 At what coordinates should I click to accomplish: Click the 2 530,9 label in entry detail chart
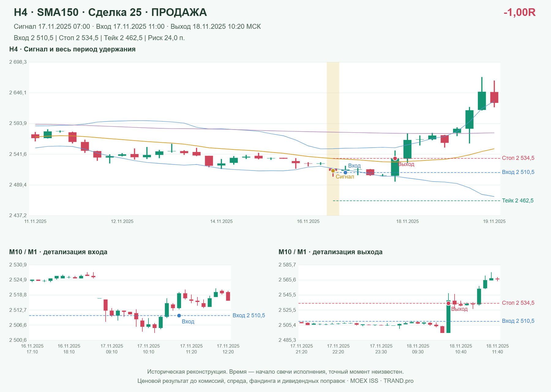pos(18,265)
